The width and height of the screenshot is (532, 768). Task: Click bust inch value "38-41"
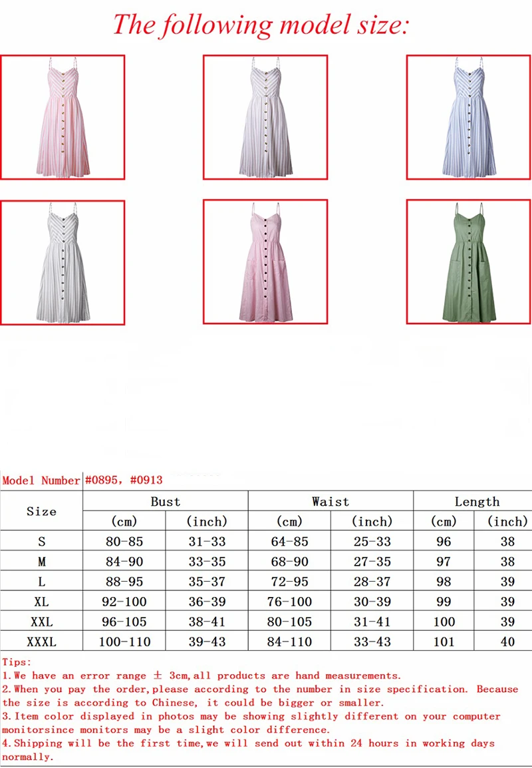(207, 622)
